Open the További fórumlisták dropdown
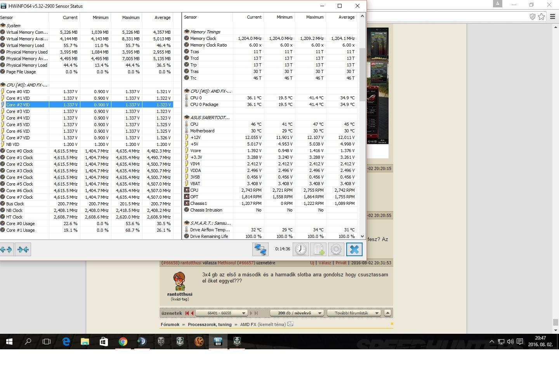 (x=354, y=313)
